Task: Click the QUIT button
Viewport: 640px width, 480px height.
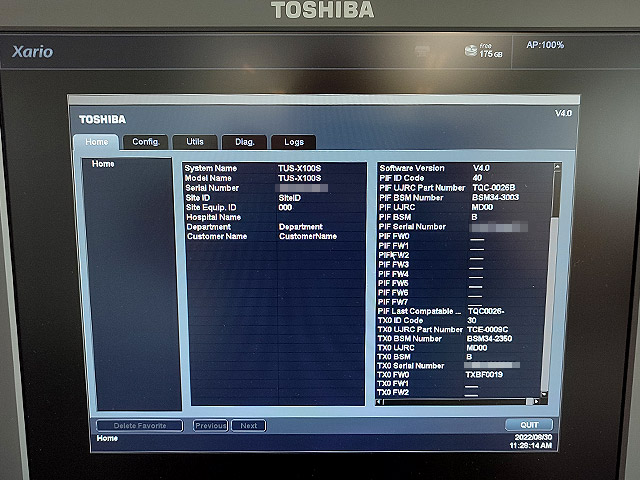Action: click(x=529, y=425)
